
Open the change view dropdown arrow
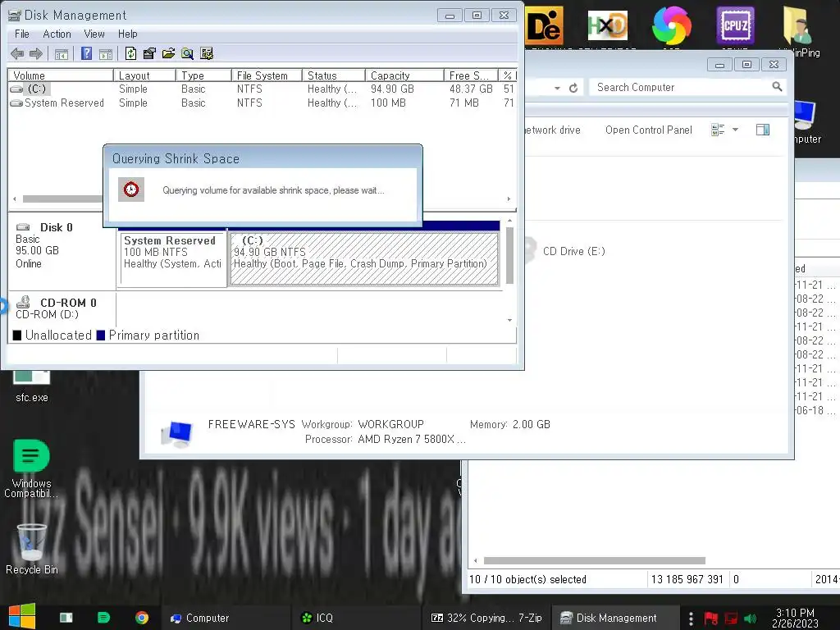click(736, 130)
